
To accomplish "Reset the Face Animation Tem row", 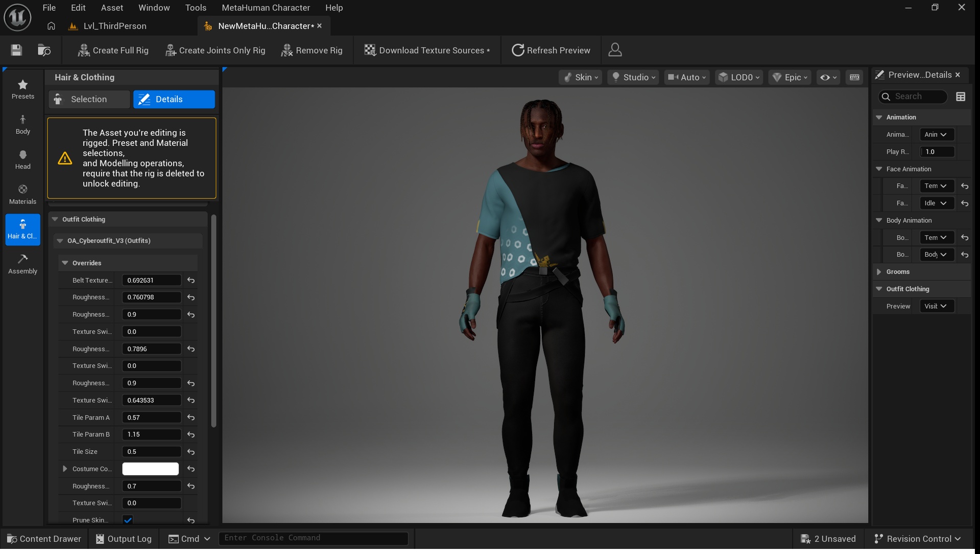I will pyautogui.click(x=965, y=186).
